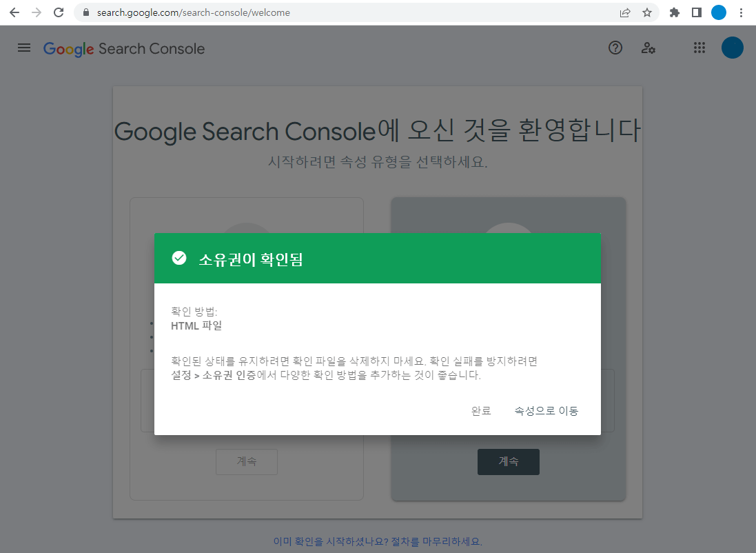This screenshot has height=553, width=756.
Task: Open the browser side panel icon
Action: coord(696,12)
